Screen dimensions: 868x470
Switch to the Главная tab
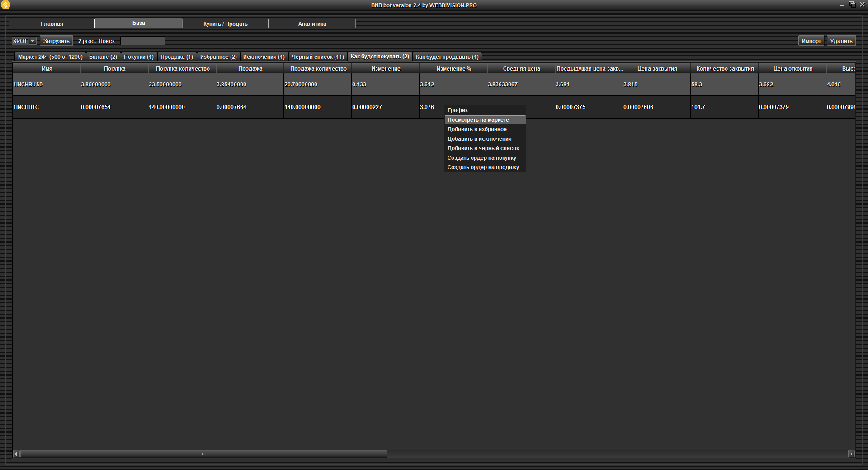coord(52,24)
